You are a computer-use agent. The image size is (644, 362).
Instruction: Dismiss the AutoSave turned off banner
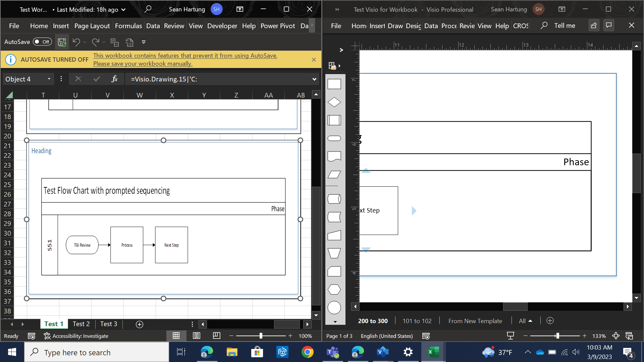(314, 60)
